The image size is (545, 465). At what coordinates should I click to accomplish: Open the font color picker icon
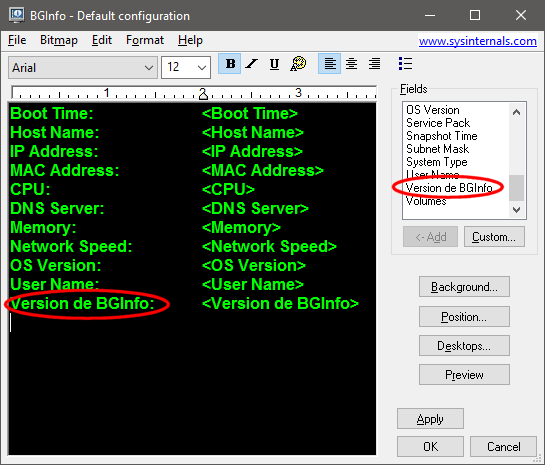[298, 64]
